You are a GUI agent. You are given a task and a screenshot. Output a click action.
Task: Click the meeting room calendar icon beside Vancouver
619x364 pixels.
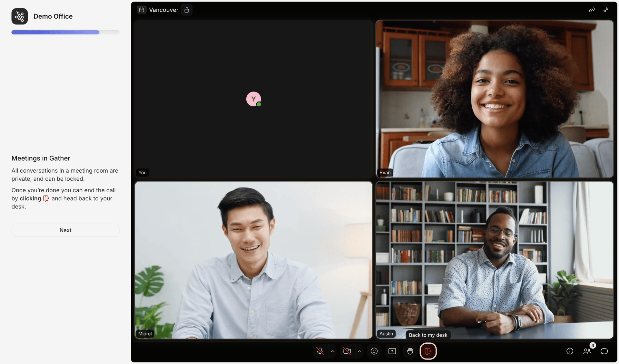pos(141,10)
